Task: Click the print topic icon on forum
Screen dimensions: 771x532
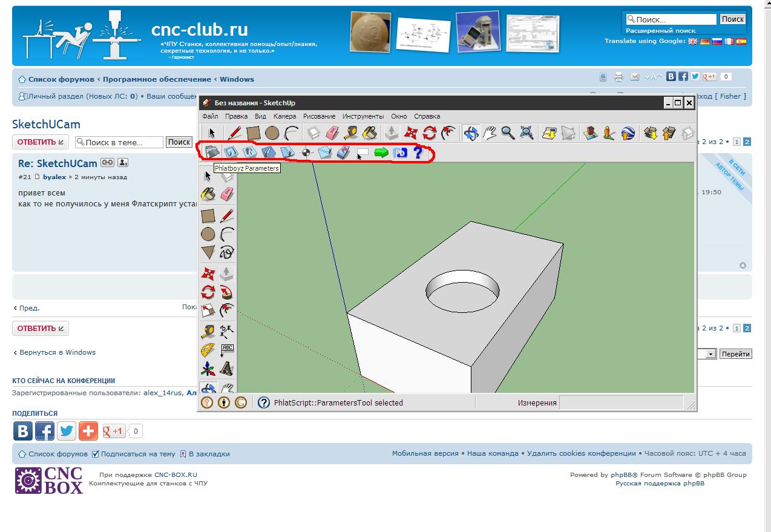Action: (618, 77)
